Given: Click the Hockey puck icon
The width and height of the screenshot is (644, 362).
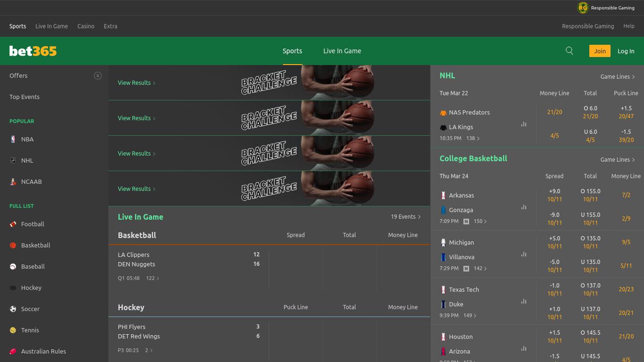Looking at the screenshot, I should click(13, 288).
